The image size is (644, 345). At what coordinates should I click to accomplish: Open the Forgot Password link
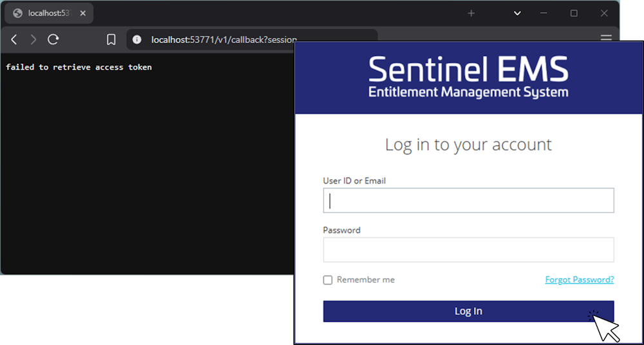579,279
